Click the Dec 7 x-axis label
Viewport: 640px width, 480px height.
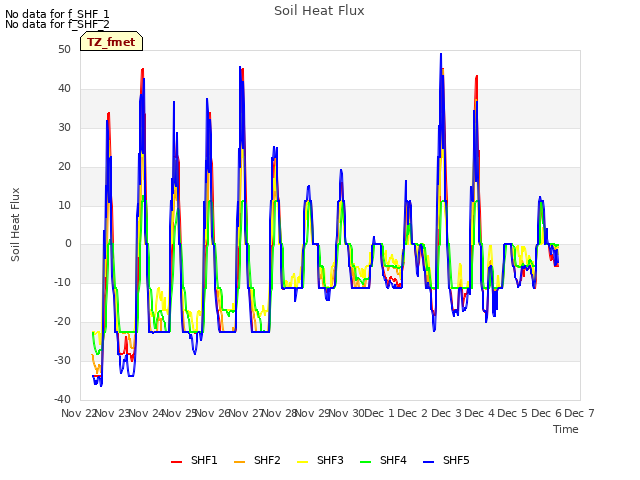click(x=579, y=413)
